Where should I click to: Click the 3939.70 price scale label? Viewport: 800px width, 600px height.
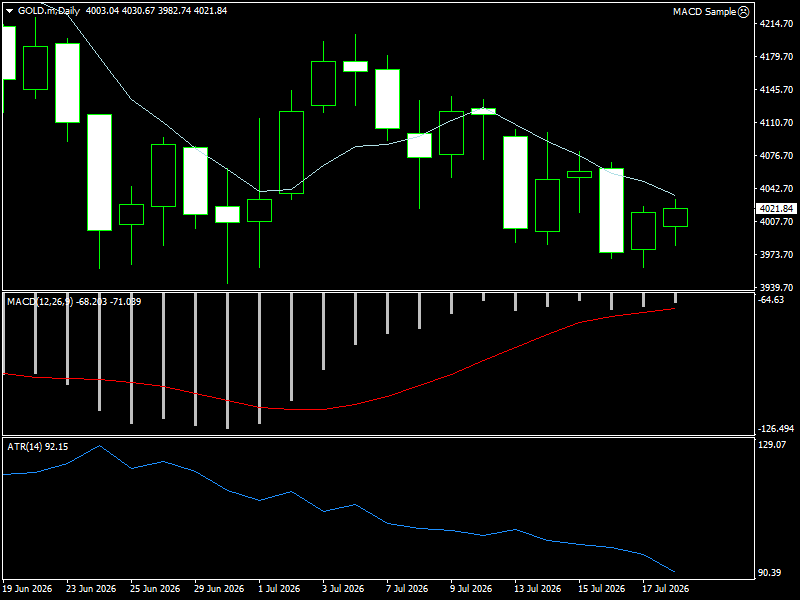coord(776,288)
